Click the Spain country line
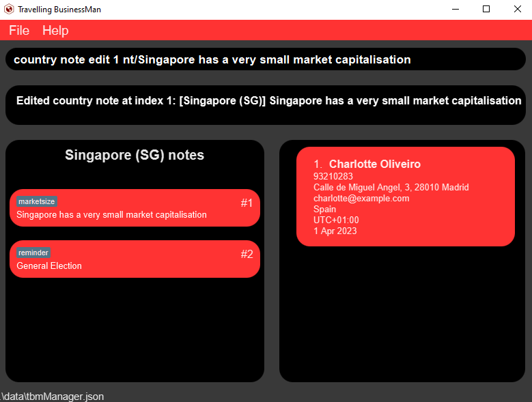This screenshot has height=402, width=532. (324, 209)
